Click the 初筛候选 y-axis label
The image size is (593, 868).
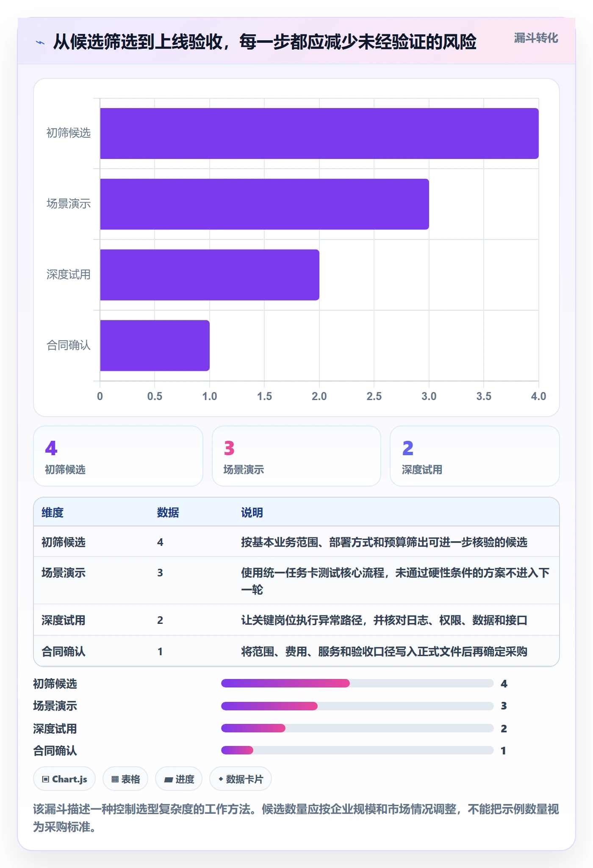pos(69,133)
